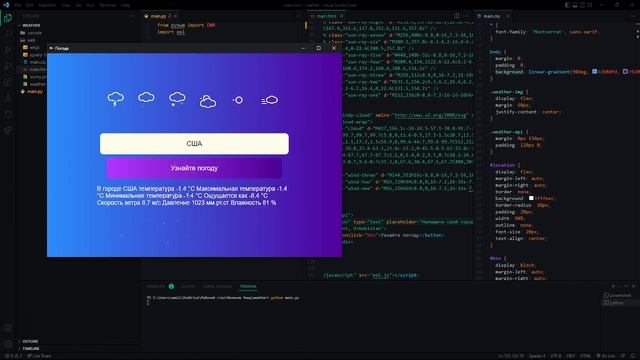Open the Selection menu
Image resolution: width=640 pixels, height=360 pixels.
tap(47, 5)
